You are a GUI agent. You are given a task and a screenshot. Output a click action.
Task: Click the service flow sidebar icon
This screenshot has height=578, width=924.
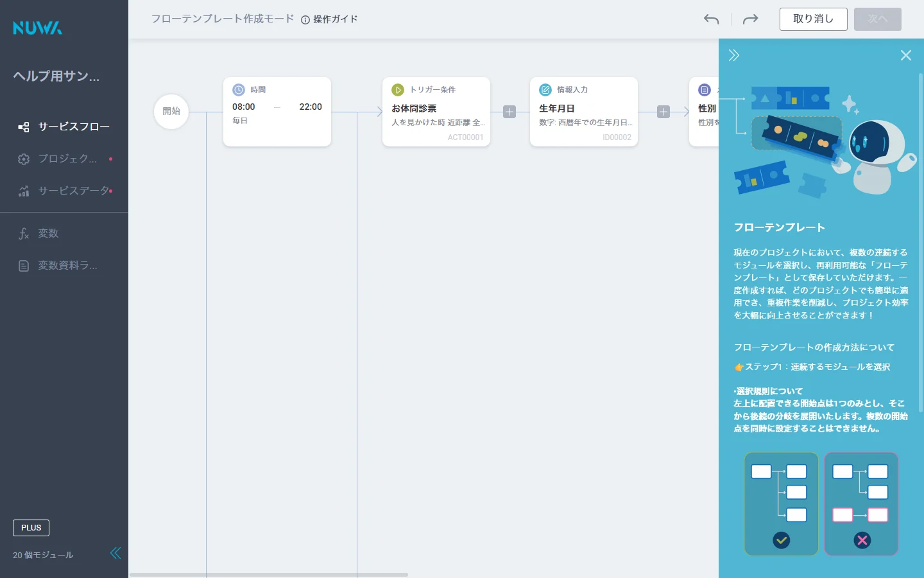pyautogui.click(x=24, y=127)
